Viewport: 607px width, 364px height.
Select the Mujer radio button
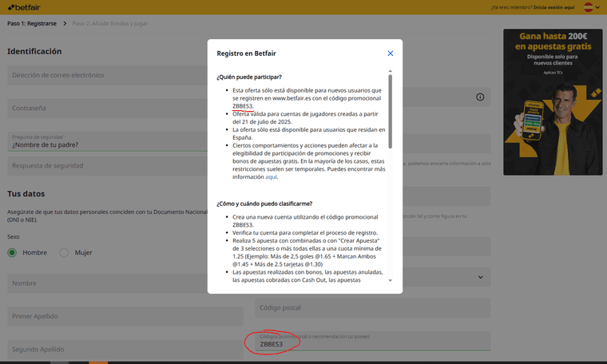click(x=64, y=252)
